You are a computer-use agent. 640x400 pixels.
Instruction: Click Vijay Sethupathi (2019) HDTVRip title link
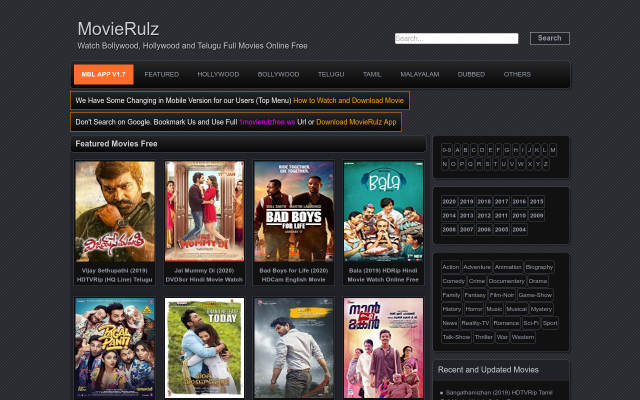[115, 275]
